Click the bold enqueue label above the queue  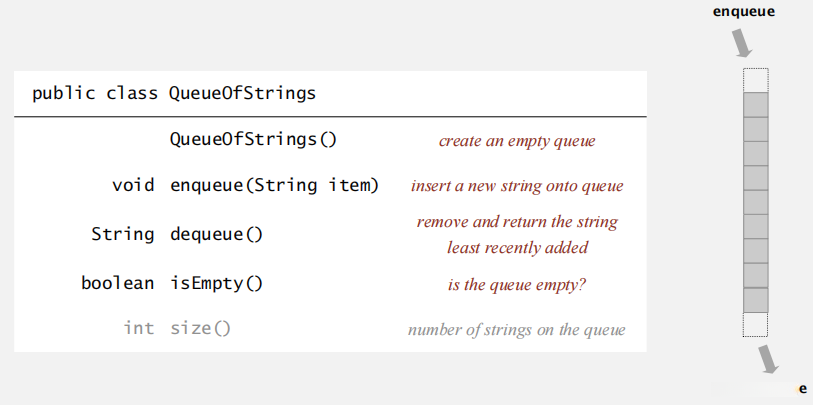tap(743, 12)
